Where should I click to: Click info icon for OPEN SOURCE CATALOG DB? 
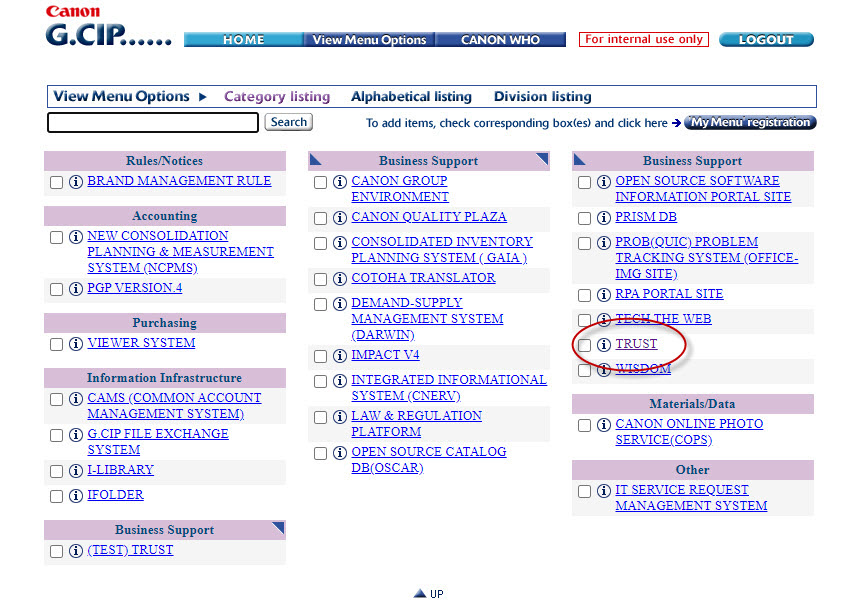pyautogui.click(x=340, y=453)
